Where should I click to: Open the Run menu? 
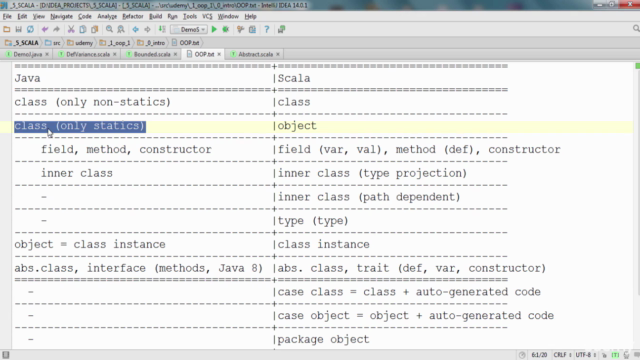point(172,16)
